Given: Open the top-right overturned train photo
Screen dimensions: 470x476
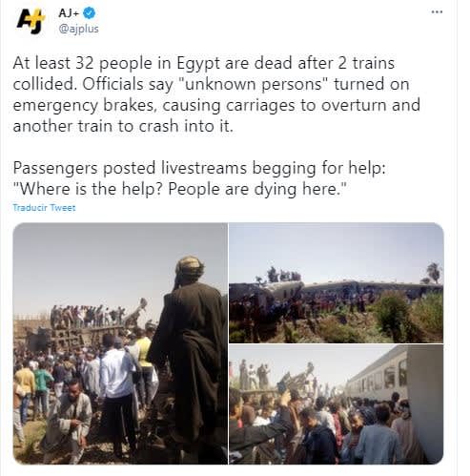Looking at the screenshot, I should 336,282.
